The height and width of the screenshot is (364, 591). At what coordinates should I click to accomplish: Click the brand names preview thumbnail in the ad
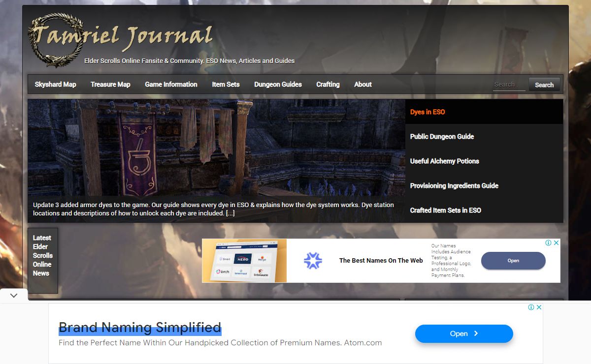[244, 261]
